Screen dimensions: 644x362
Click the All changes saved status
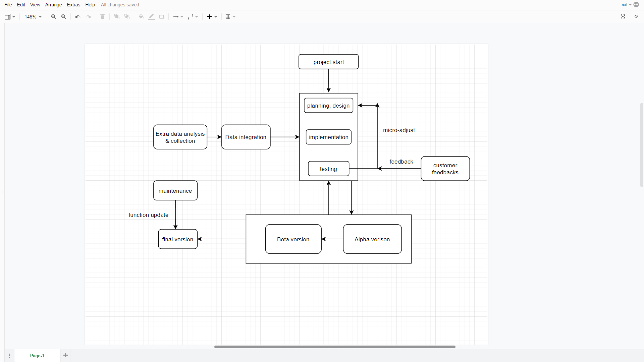120,5
